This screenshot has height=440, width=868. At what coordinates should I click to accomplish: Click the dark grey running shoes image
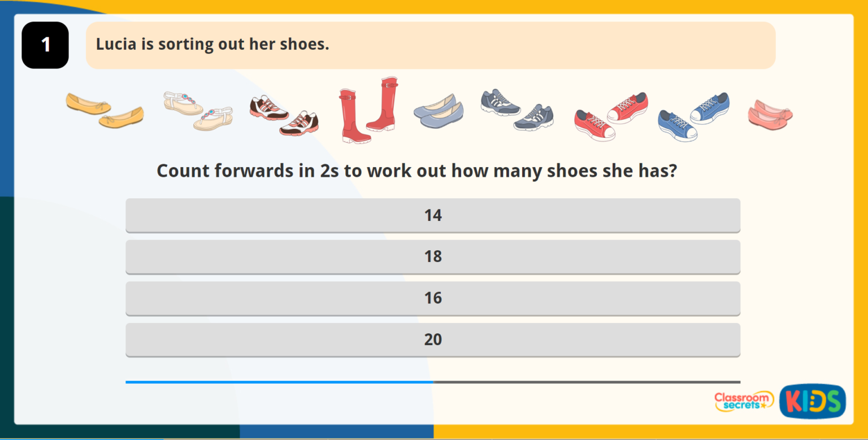point(517,110)
